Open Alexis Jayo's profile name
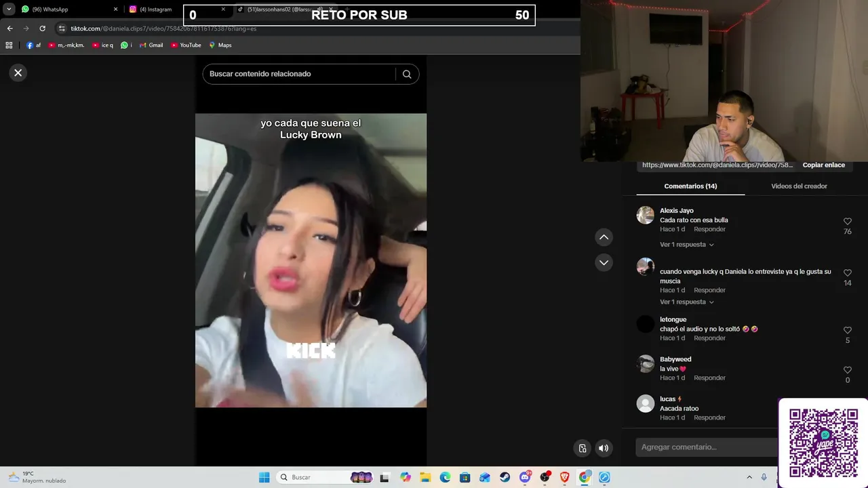Viewport: 868px width, 488px height. (677, 211)
